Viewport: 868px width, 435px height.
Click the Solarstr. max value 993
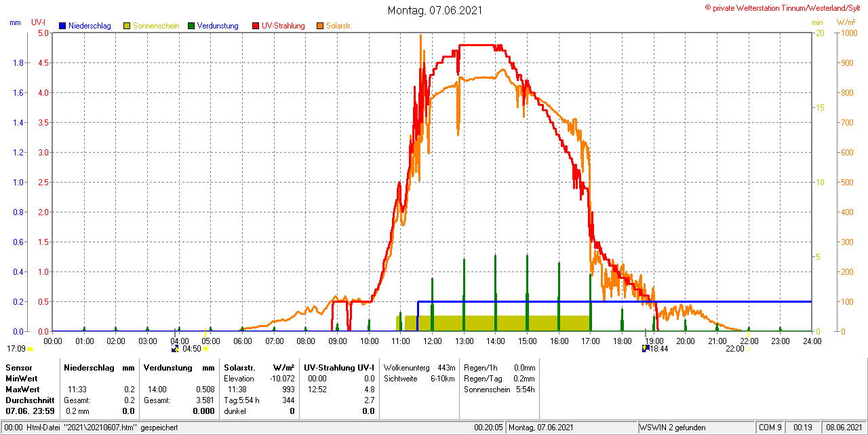coord(288,390)
